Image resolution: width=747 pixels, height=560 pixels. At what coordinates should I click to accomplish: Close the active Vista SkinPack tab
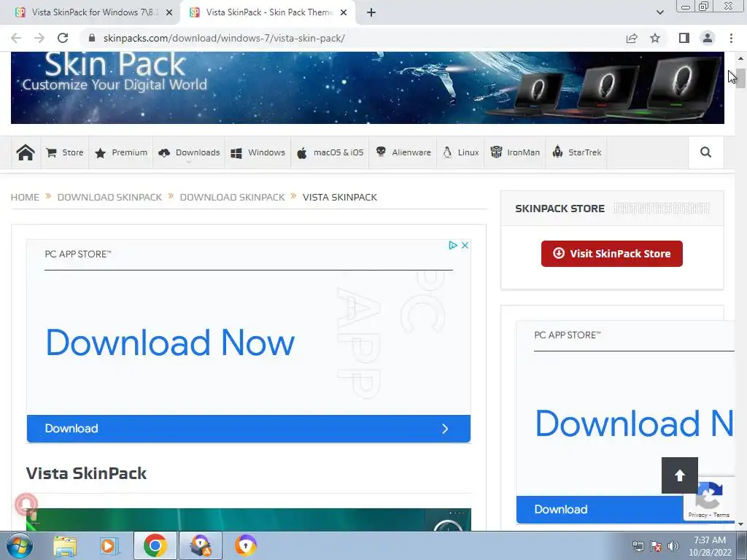coord(344,12)
